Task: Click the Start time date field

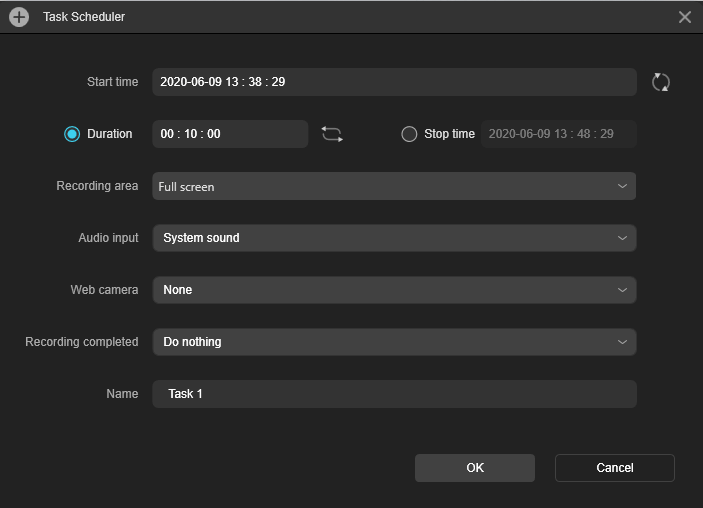Action: point(394,82)
